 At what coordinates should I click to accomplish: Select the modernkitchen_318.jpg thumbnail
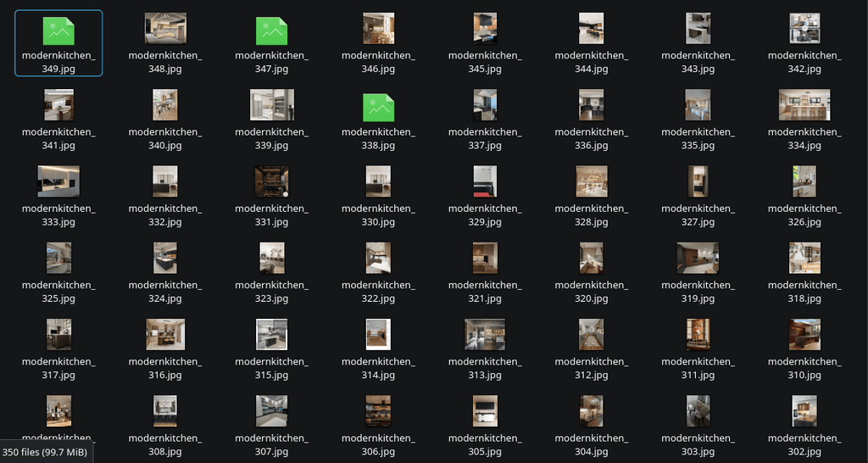point(804,258)
